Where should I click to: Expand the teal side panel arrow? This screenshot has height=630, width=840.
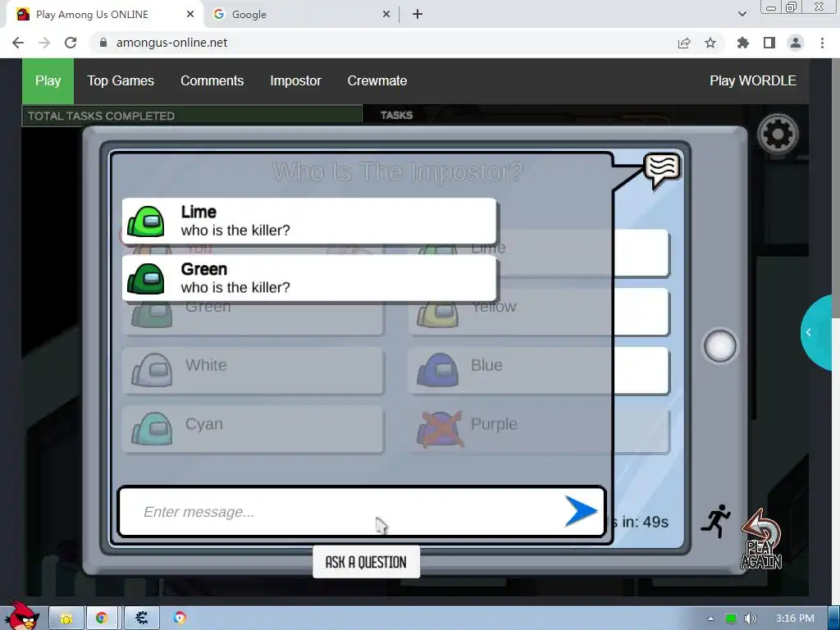click(x=816, y=332)
